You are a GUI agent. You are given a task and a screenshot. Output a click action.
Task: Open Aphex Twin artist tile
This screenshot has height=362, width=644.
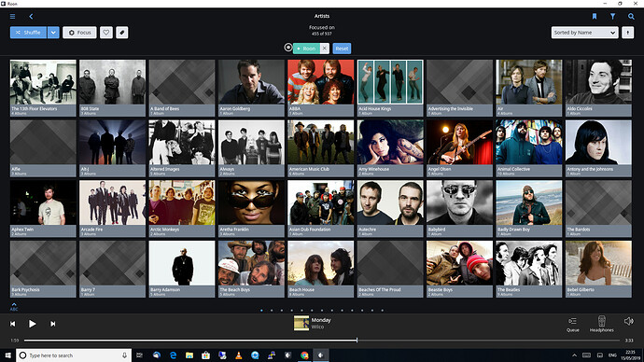tap(43, 208)
